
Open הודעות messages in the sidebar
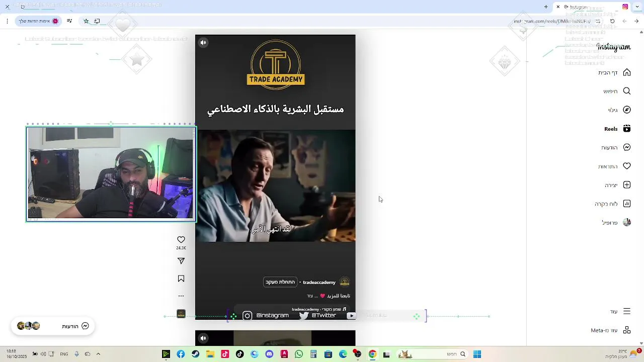[616, 147]
